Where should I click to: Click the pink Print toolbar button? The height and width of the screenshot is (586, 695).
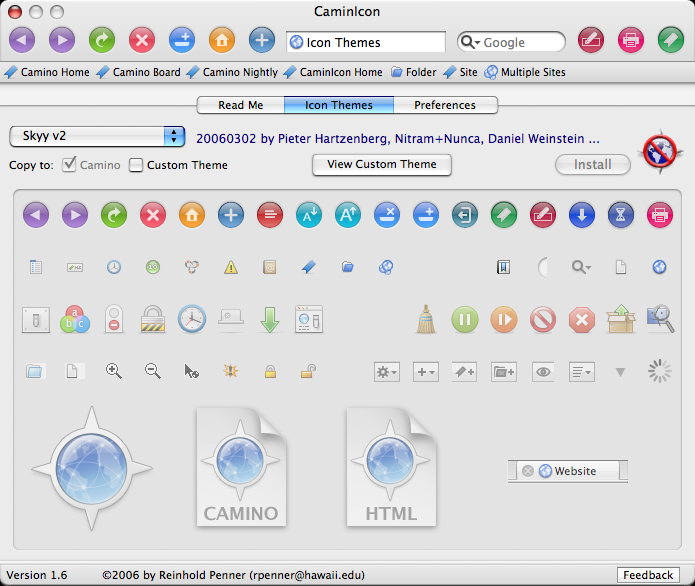point(631,40)
